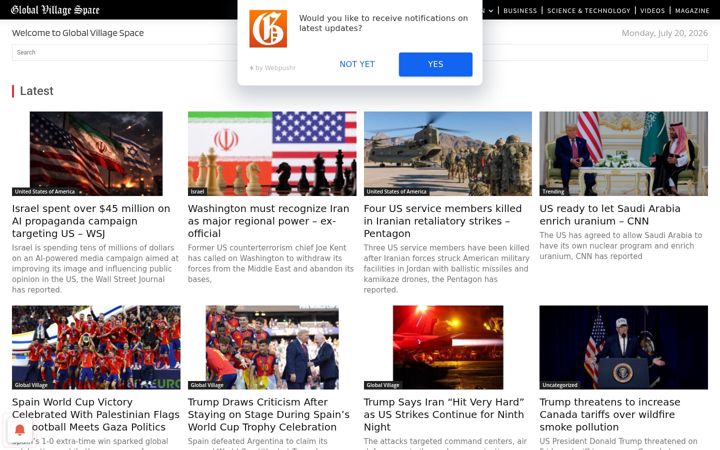Open Israel AI propaganda campaign headline
Image resolution: width=720 pixels, height=450 pixels.
(x=91, y=221)
